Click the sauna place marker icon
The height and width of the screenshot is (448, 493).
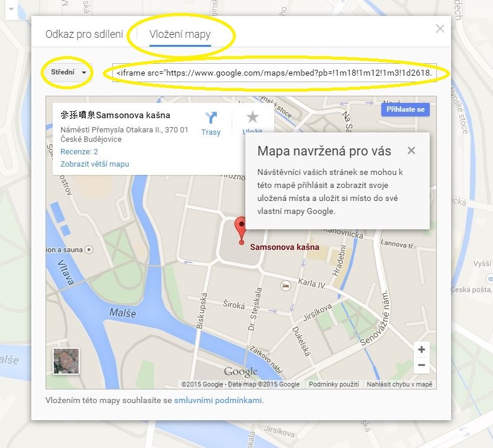89,249
